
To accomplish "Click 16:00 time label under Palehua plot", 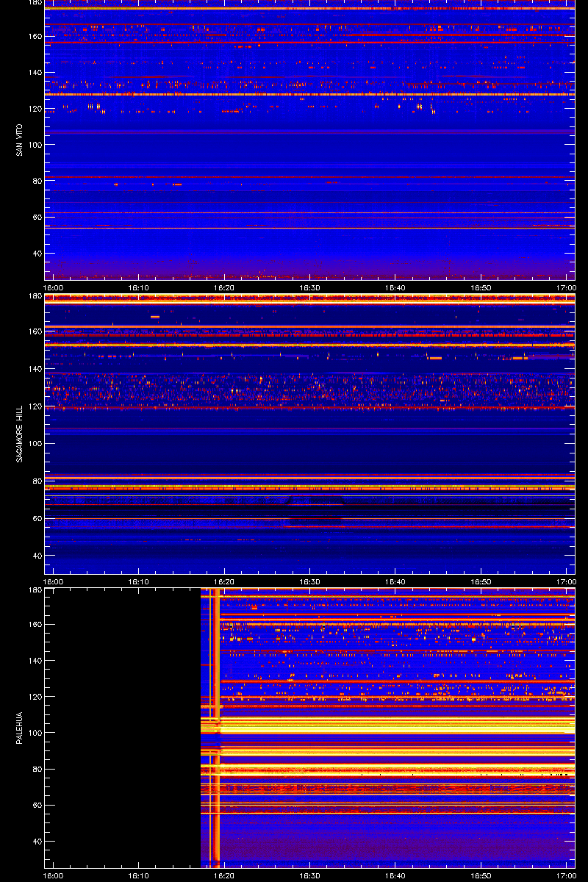I will [54, 876].
